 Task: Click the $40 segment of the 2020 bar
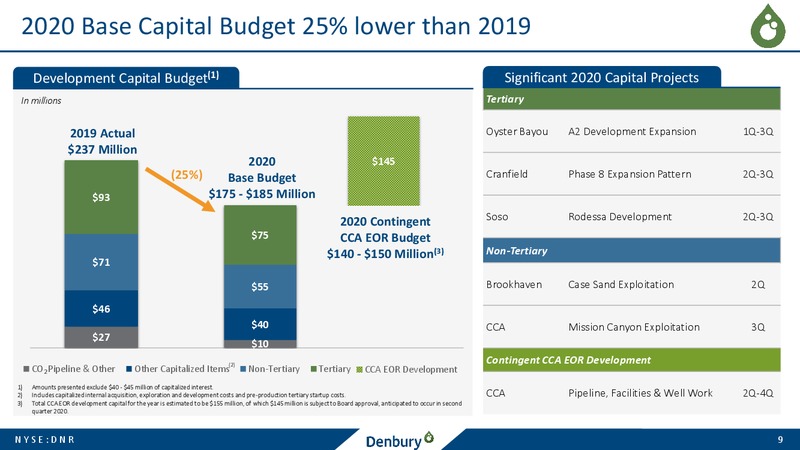click(260, 324)
